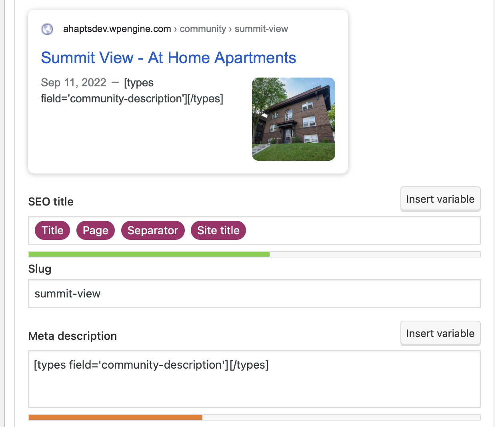The height and width of the screenshot is (427, 504).
Task: Click the SEO title label
Action: [x=51, y=202]
